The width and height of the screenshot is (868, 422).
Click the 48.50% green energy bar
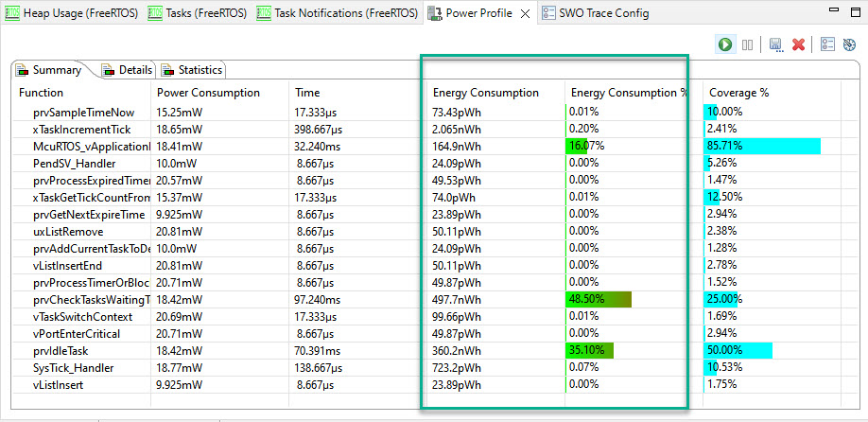point(599,299)
